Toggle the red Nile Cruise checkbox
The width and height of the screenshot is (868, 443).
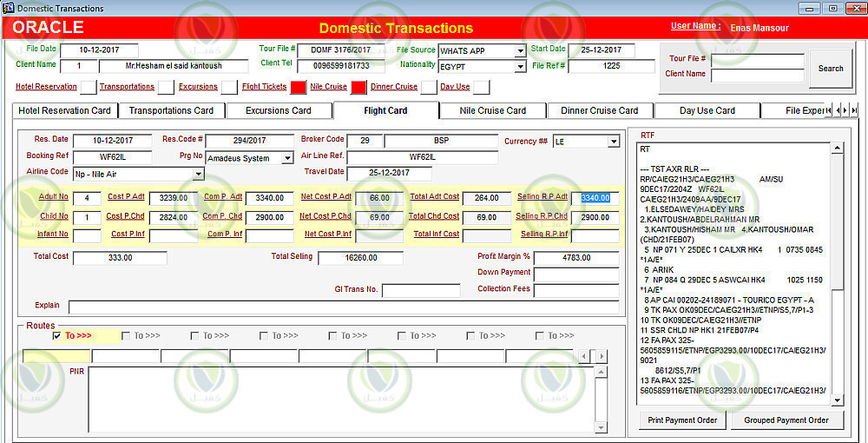point(358,87)
